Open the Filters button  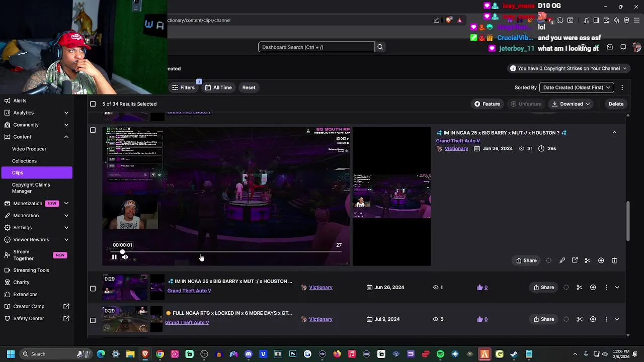pos(183,87)
